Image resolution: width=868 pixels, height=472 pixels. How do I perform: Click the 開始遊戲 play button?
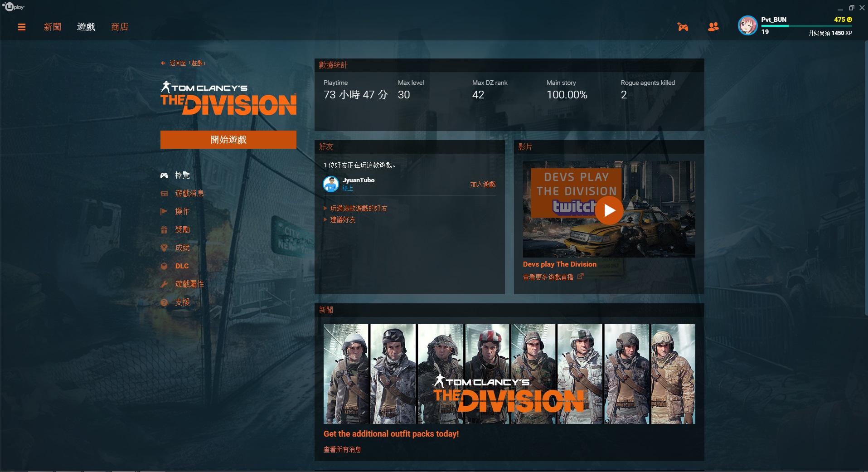click(228, 140)
